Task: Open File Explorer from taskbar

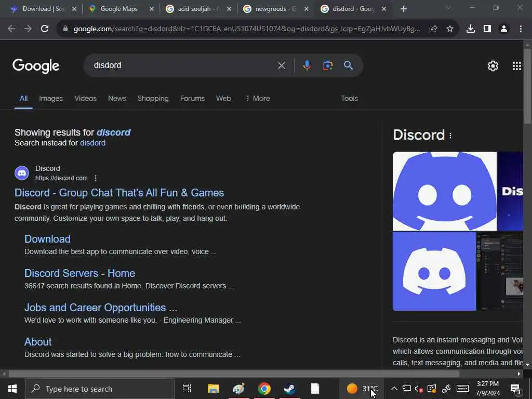Action: point(213,389)
